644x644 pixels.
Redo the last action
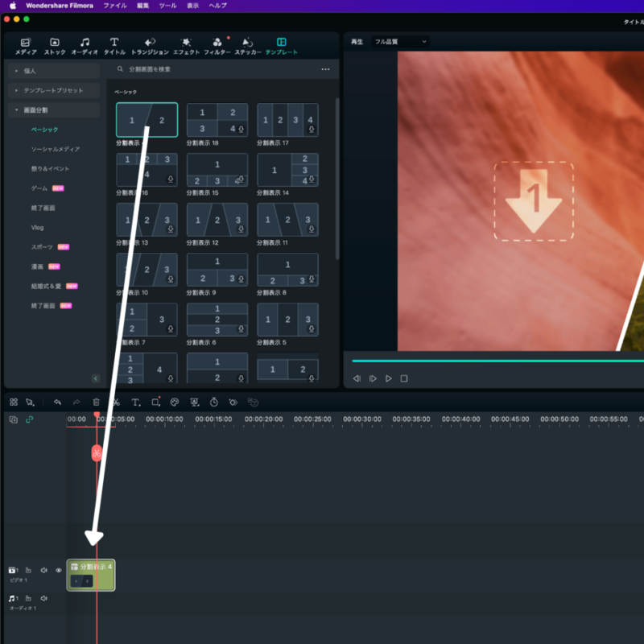click(x=76, y=402)
